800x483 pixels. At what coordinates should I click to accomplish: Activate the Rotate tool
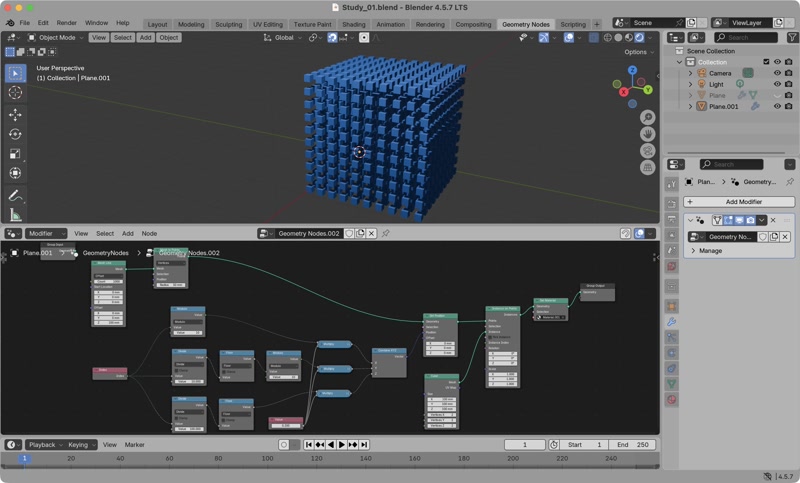point(15,134)
